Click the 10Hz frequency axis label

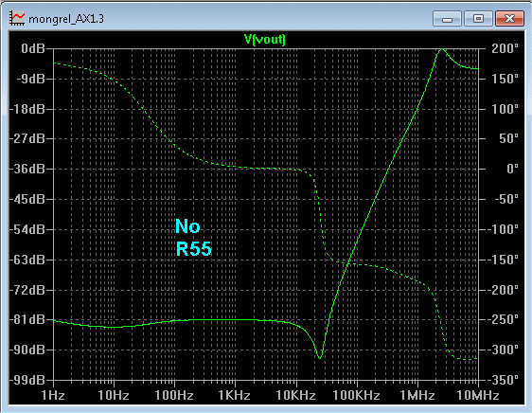[x=114, y=395]
